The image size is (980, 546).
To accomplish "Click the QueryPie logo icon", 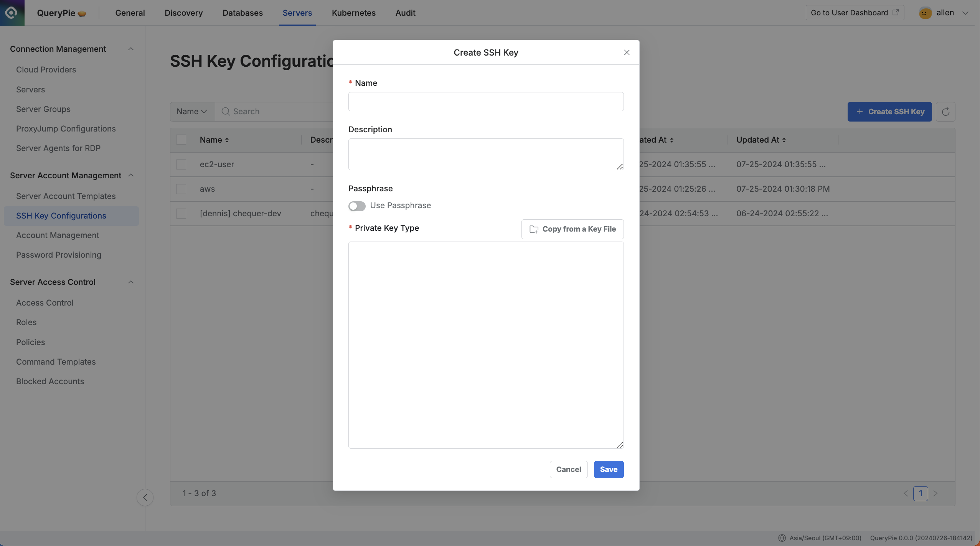I will 12,13.
